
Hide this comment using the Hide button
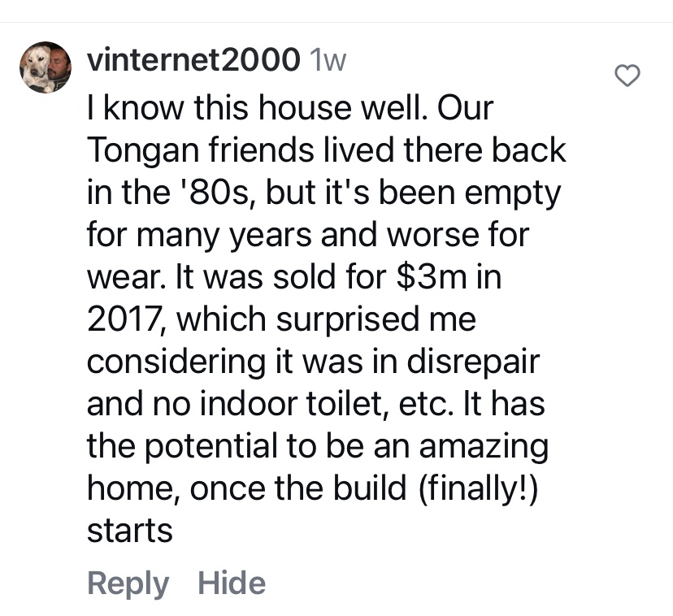point(232,583)
